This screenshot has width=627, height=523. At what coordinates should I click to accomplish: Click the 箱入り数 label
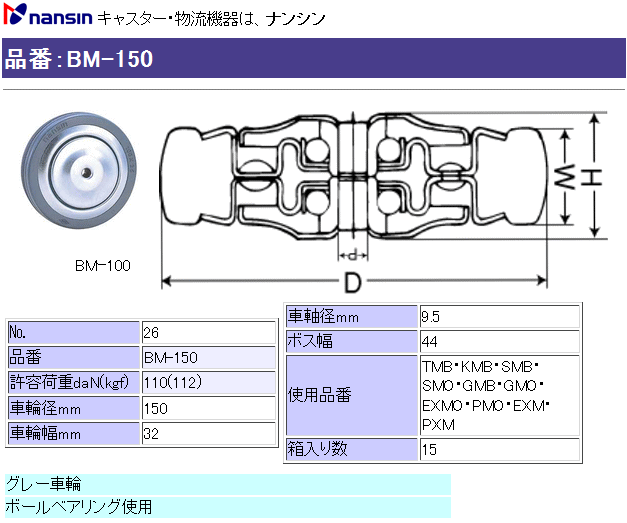(x=317, y=449)
